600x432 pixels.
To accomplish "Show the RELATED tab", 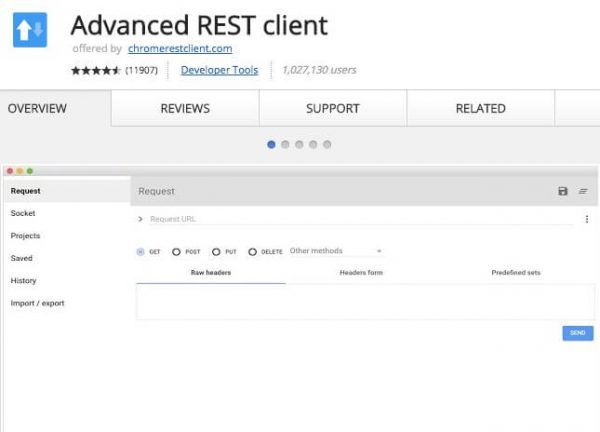I will point(481,108).
